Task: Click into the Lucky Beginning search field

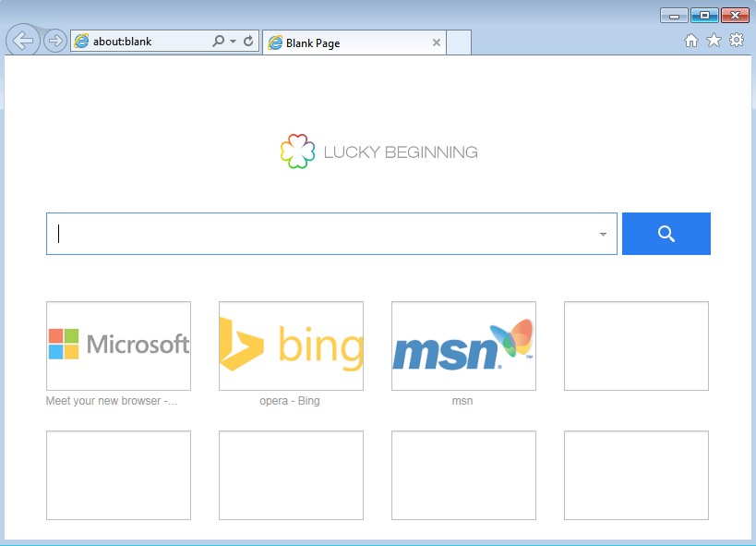Action: [323, 234]
